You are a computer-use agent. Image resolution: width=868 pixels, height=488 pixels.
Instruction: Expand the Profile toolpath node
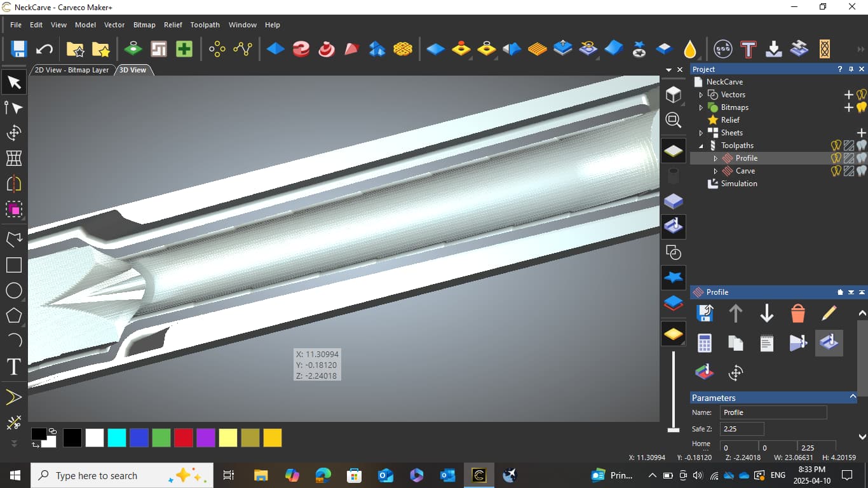pos(715,158)
